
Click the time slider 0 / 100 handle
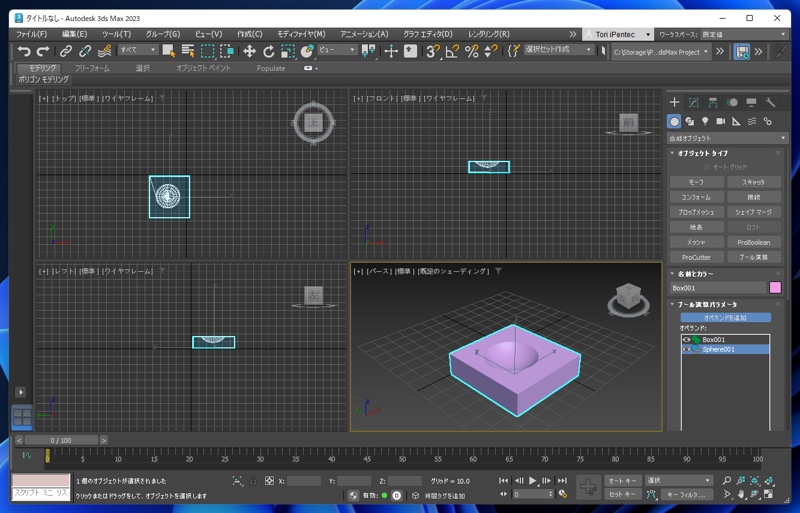pos(61,440)
